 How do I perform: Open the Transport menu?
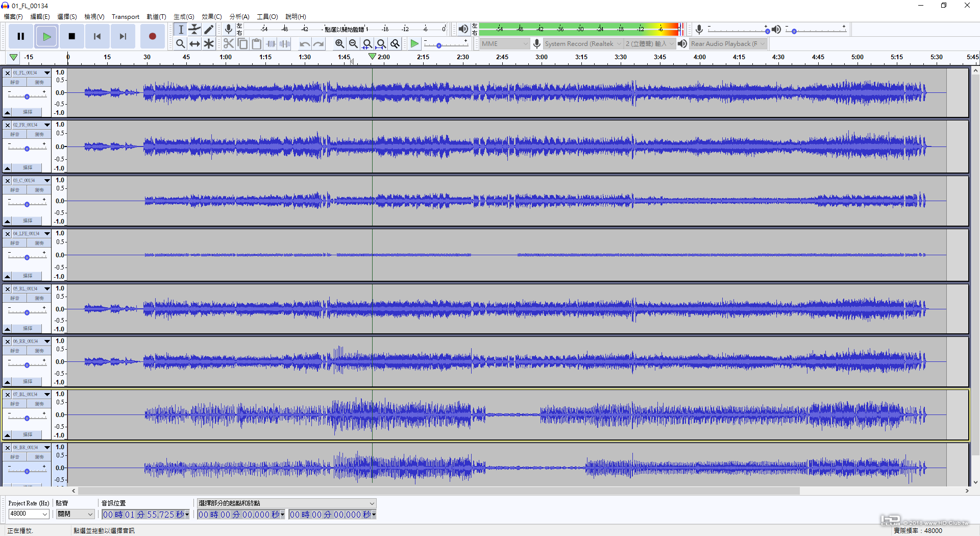[x=126, y=17]
